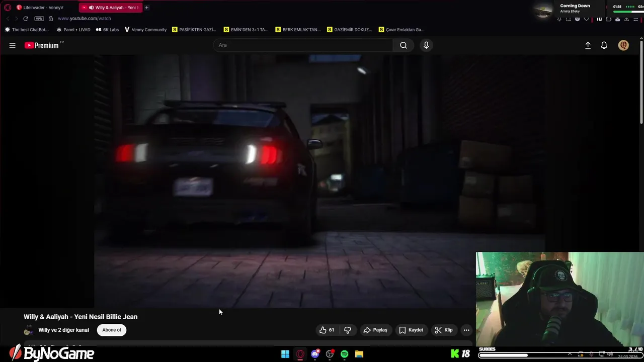644x362 pixels.
Task: Open the 6K Labs bookmark
Action: coord(107,30)
